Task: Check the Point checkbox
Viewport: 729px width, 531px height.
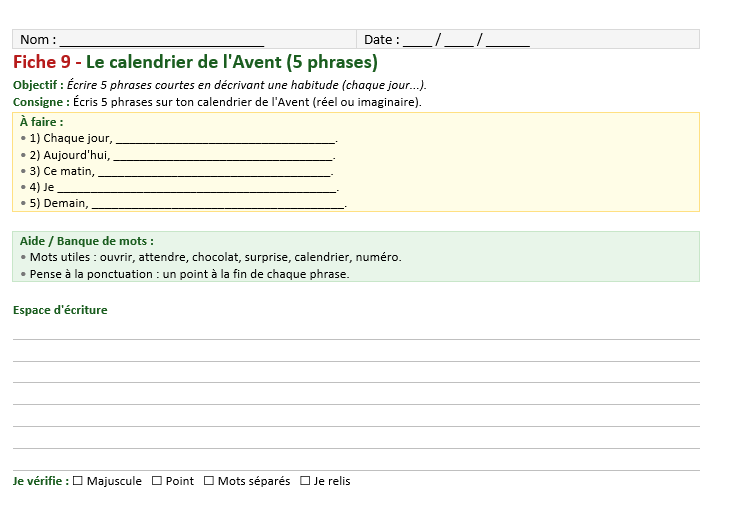Action: (x=157, y=481)
